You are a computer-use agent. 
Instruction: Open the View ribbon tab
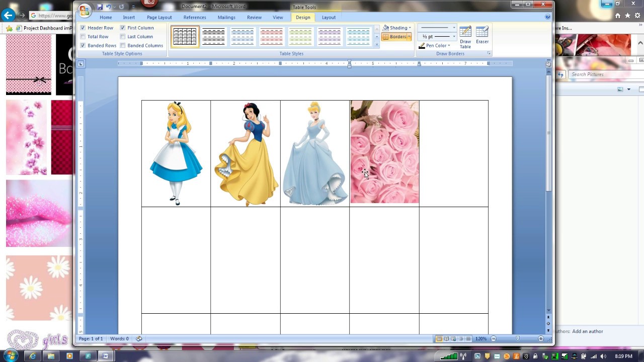[x=278, y=18]
